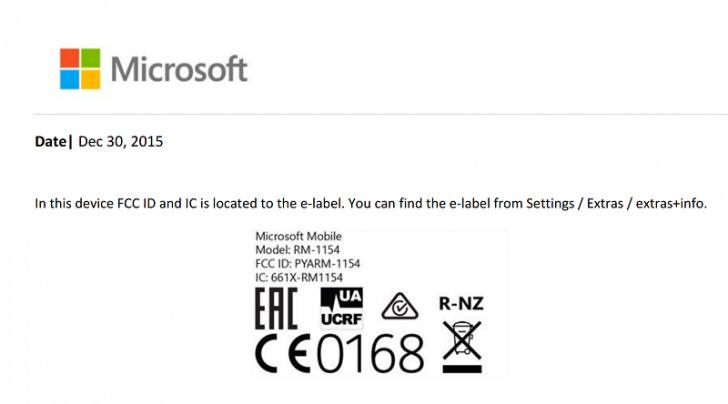Image resolution: width=728 pixels, height=404 pixels.
Task: Click the Microsoft wordmark text
Action: [179, 70]
